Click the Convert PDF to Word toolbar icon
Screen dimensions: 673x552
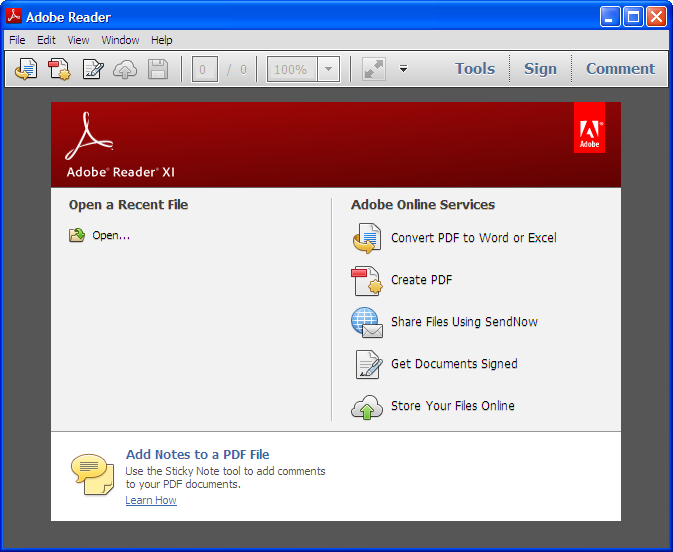26,69
